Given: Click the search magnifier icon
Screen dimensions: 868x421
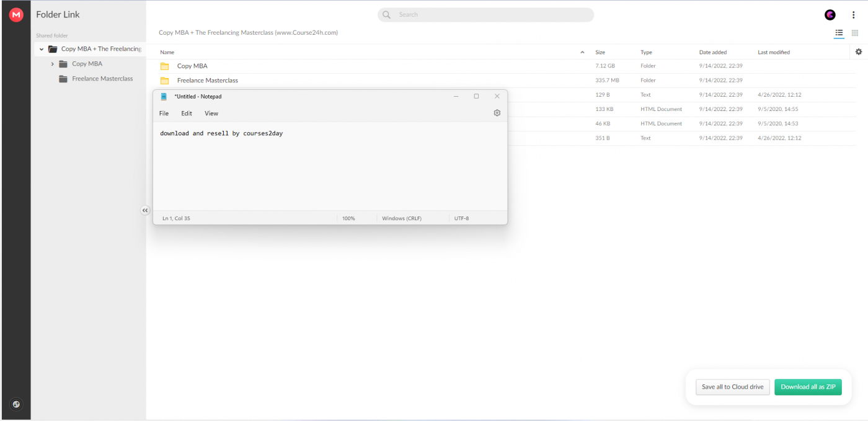Looking at the screenshot, I should (x=387, y=15).
